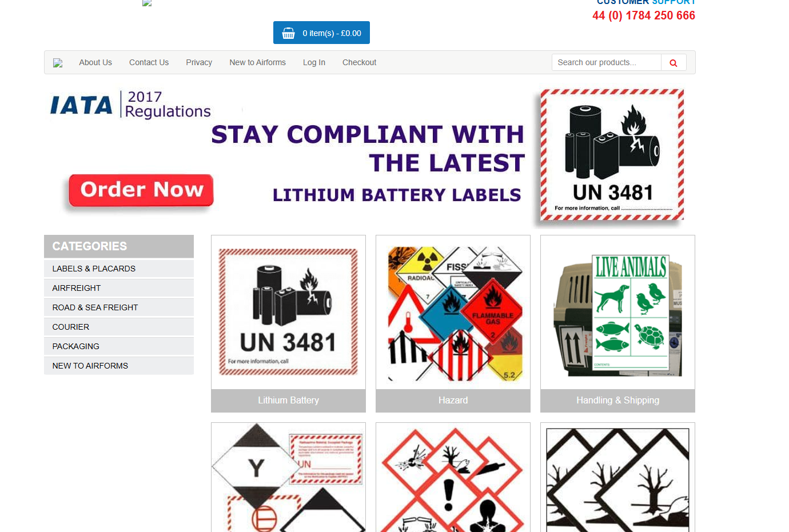Focus the Search our products field
Viewport: 789px width, 532px height.
point(607,63)
